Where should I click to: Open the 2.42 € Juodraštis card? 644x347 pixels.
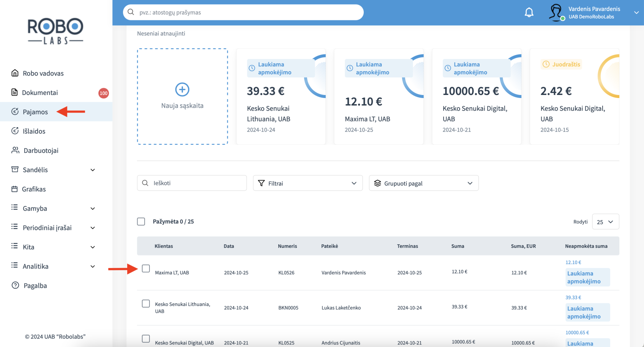[574, 97]
